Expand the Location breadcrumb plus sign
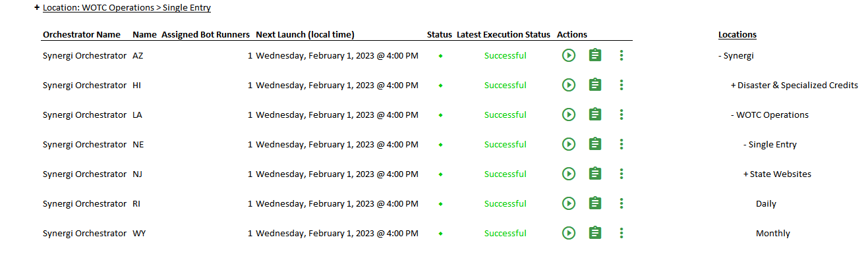This screenshot has width=868, height=256. [37, 8]
